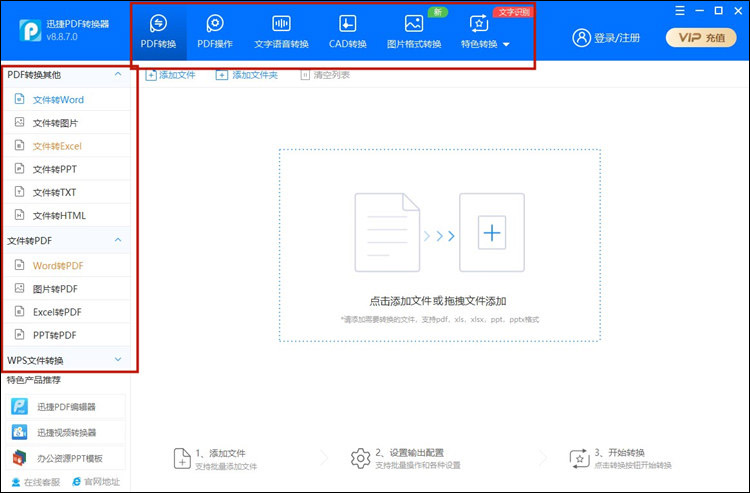Viewport: 750px width, 493px height.
Task: Collapse the PDF转换其他 section
Action: tap(118, 74)
